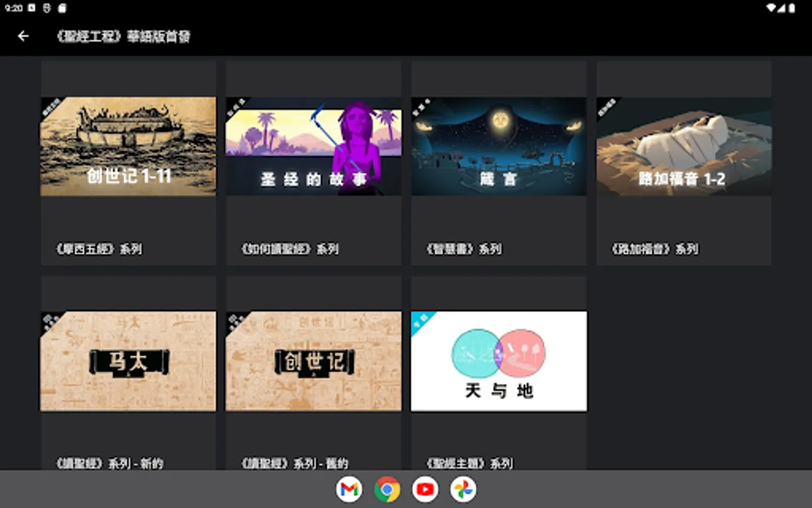Viewport: 812px width, 508px height.
Task: Open the 路加福音 1-2 thumbnail
Action: (684, 146)
